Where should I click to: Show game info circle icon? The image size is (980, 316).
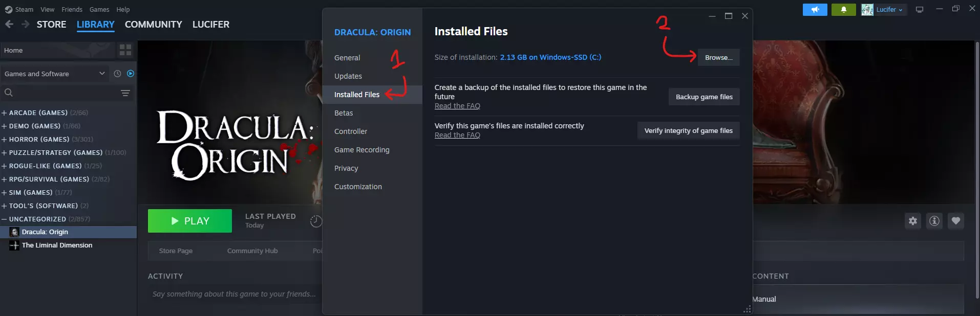934,221
